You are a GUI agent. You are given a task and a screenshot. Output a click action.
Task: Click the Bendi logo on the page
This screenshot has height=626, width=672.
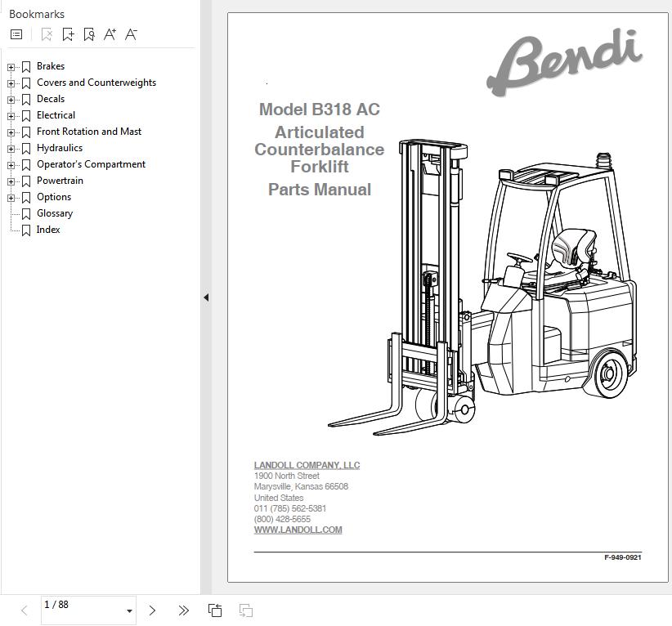(564, 61)
